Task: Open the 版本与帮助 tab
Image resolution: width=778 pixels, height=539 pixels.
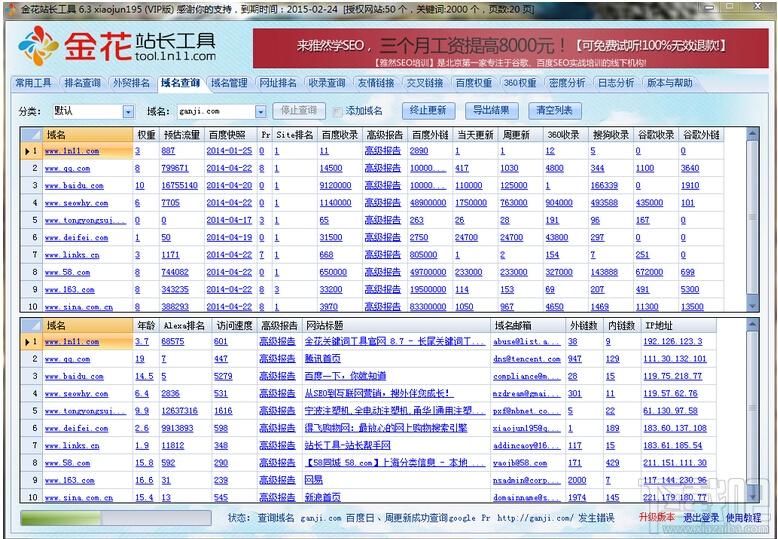Action: 670,83
